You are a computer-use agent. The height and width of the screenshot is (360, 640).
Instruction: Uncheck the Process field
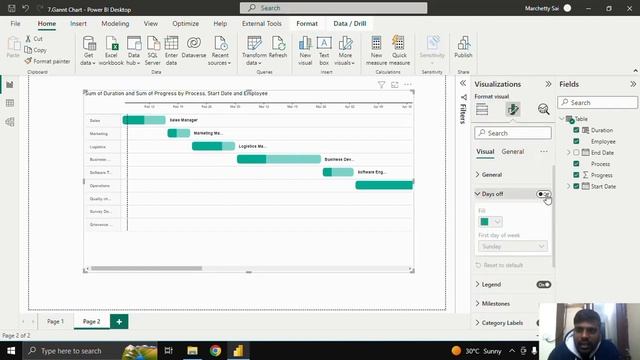tap(576, 164)
